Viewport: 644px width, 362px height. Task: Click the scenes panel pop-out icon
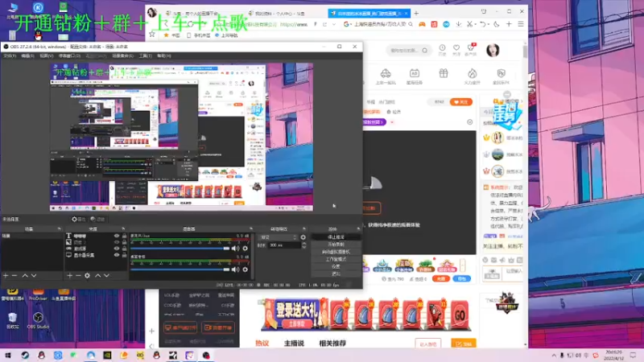(x=59, y=228)
